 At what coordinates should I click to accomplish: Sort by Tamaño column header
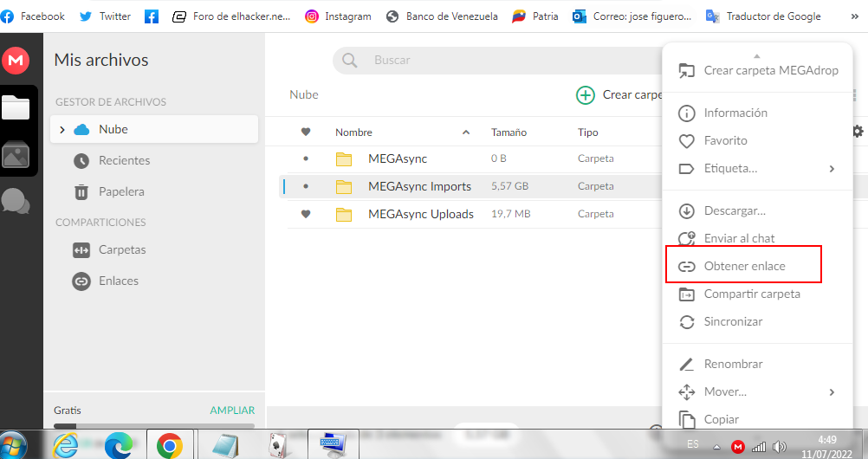click(508, 133)
